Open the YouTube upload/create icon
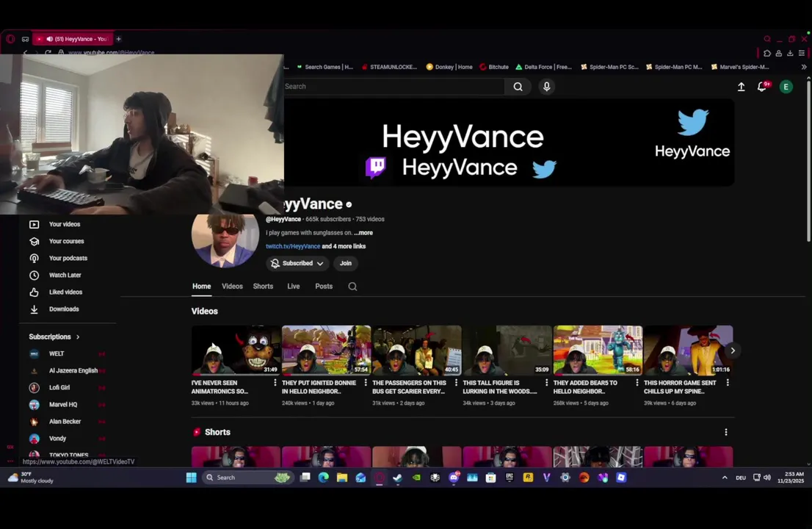The image size is (812, 529). click(741, 87)
